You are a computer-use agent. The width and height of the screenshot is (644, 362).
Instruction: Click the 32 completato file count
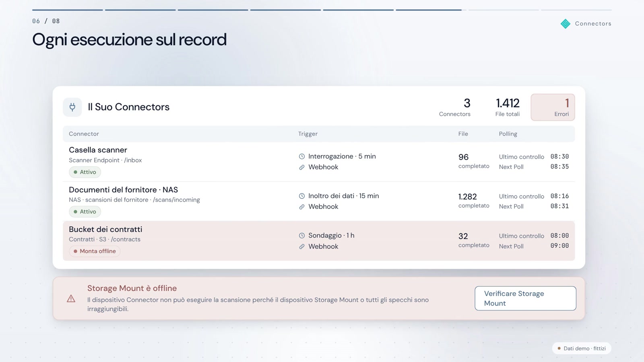pyautogui.click(x=474, y=240)
